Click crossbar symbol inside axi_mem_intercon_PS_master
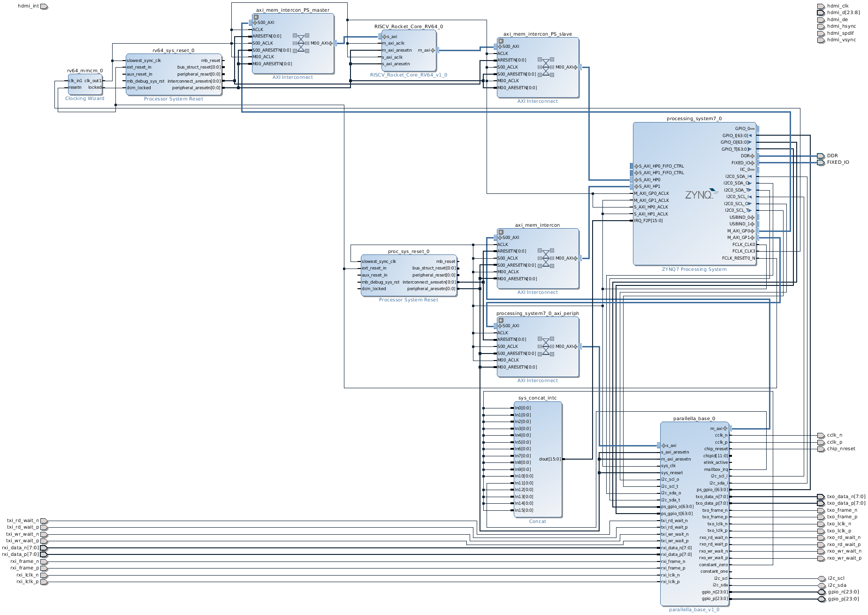This screenshot has height=615, width=868. (x=301, y=43)
